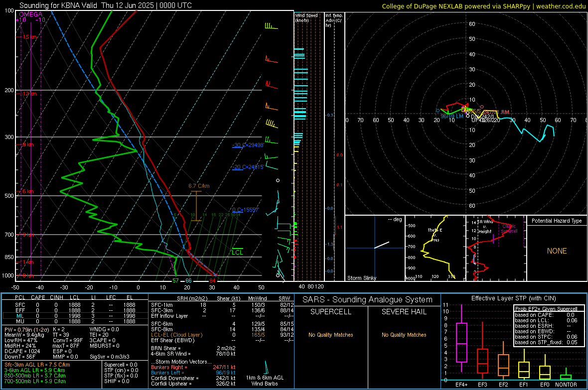
Task: Click the surface dewpoint value 66
Action: coord(188,280)
